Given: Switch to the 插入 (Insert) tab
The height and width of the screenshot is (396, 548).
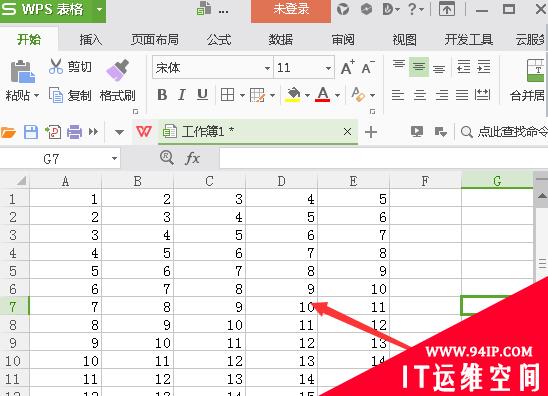Looking at the screenshot, I should tap(91, 39).
